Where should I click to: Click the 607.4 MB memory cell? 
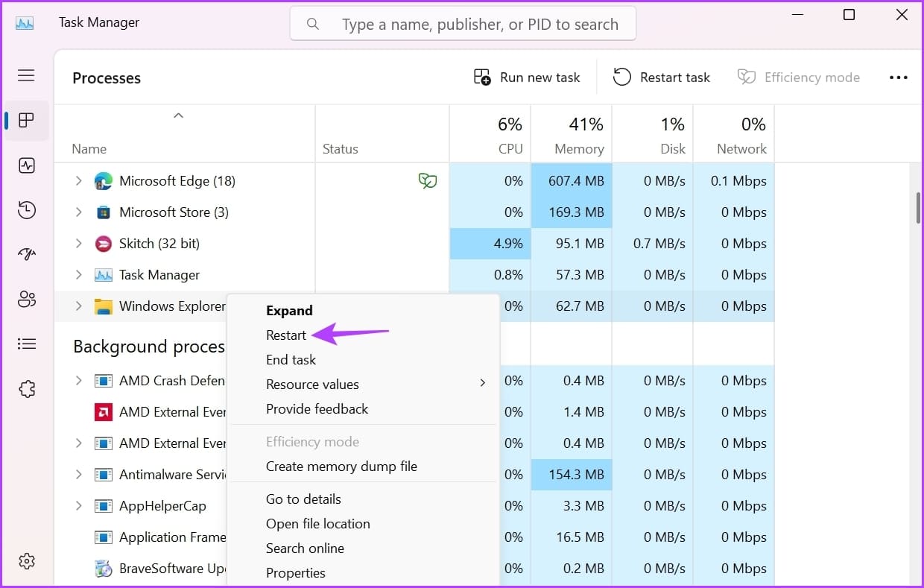572,181
